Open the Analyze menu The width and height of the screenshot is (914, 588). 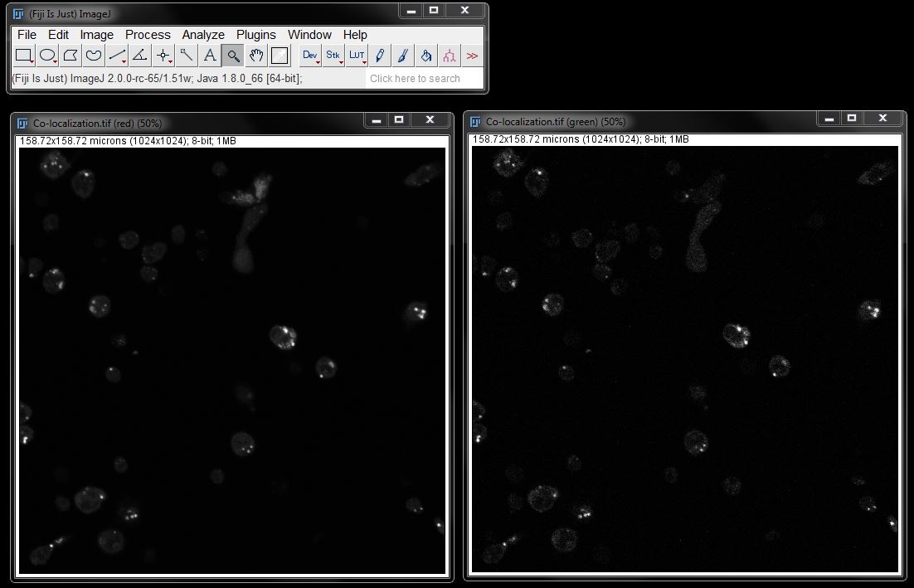coord(203,35)
